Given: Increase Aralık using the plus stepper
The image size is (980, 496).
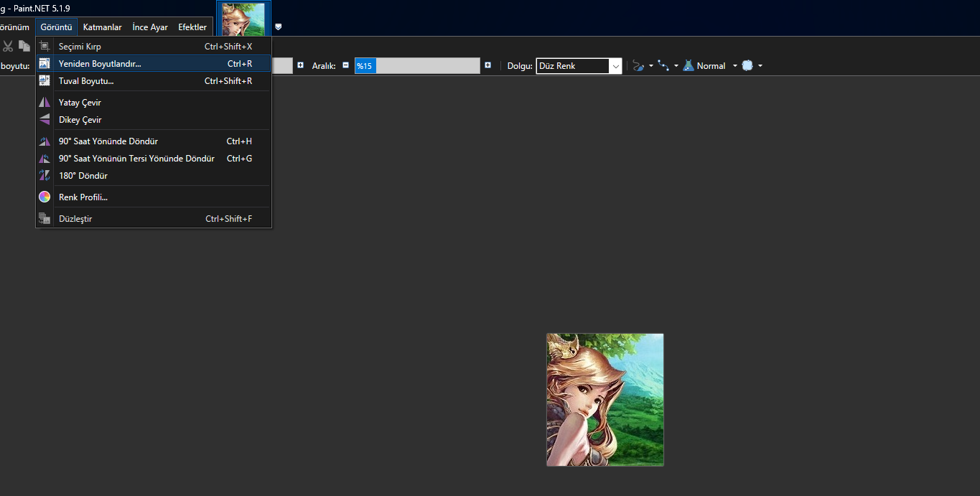Looking at the screenshot, I should [488, 65].
